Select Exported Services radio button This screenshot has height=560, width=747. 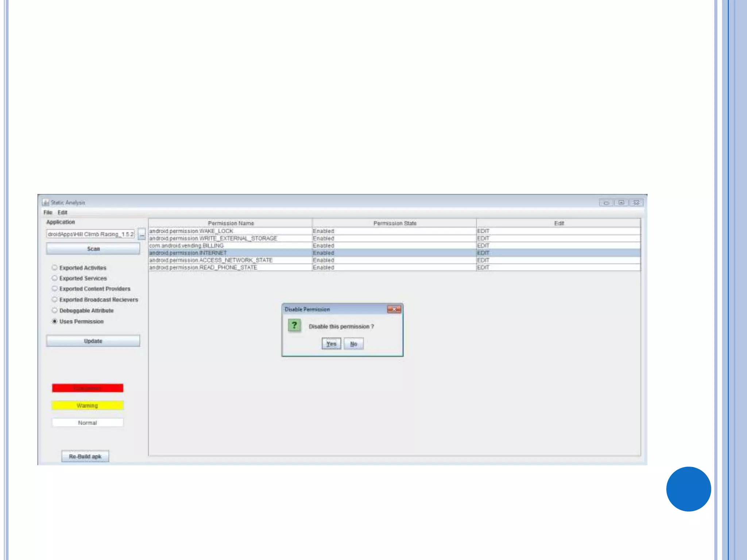click(x=55, y=278)
